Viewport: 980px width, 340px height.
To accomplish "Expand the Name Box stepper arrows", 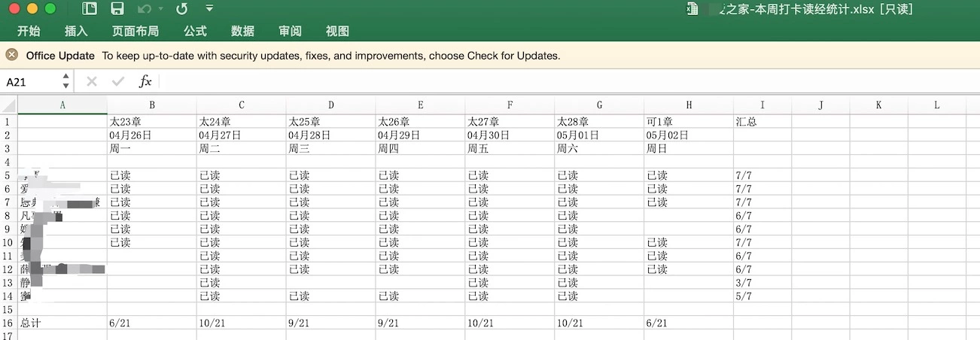I will [66, 81].
